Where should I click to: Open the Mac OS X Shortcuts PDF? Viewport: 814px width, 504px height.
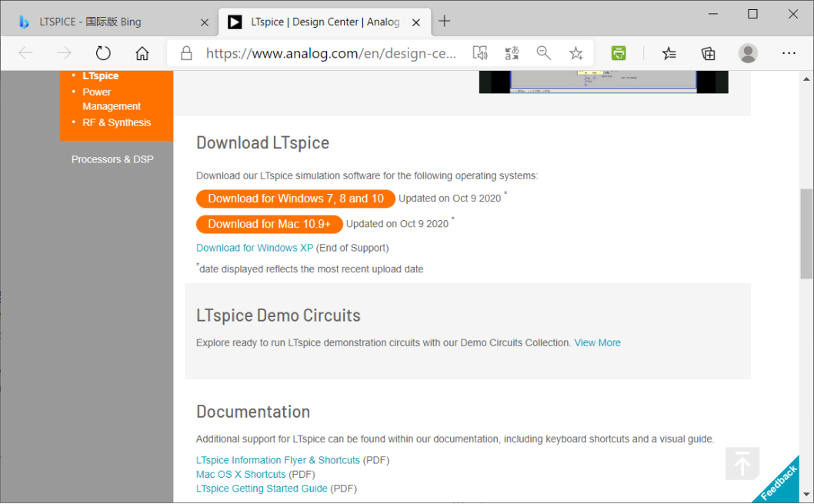(x=241, y=475)
